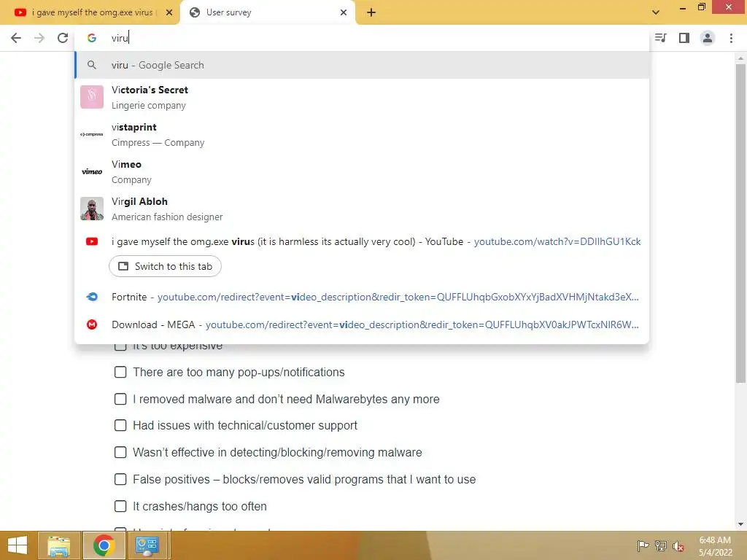Screen dimensions: 747x560
Task: Expand the tab search chevron
Action: point(656,12)
